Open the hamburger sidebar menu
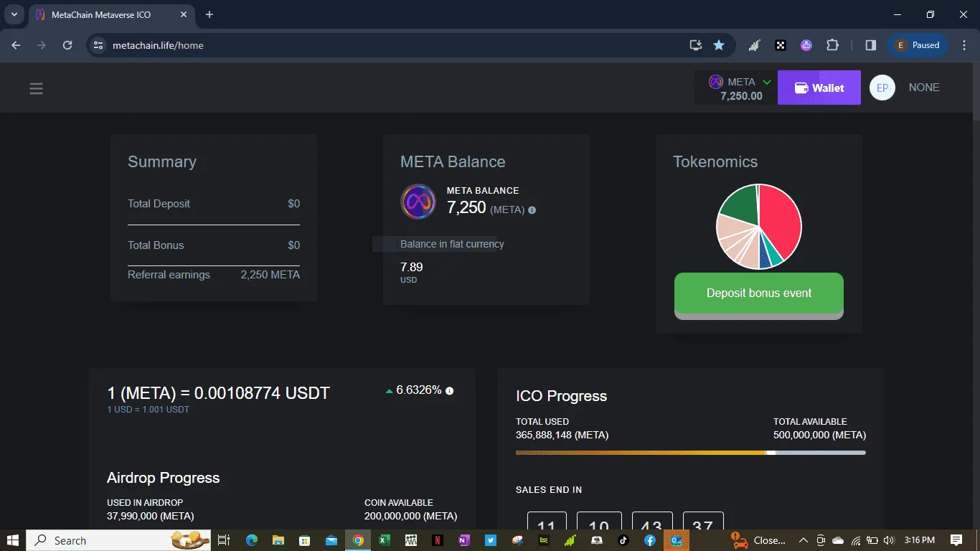 (37, 88)
